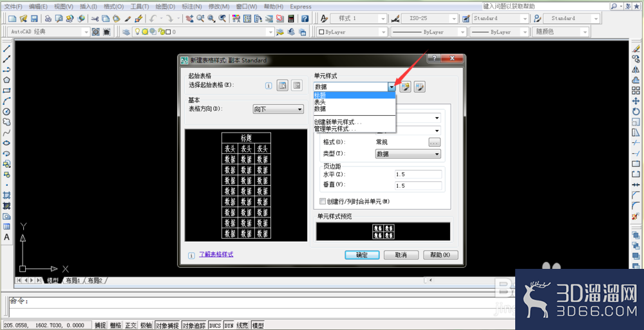The width and height of the screenshot is (644, 330).
Task: Create a new drawing file
Action: point(12,19)
